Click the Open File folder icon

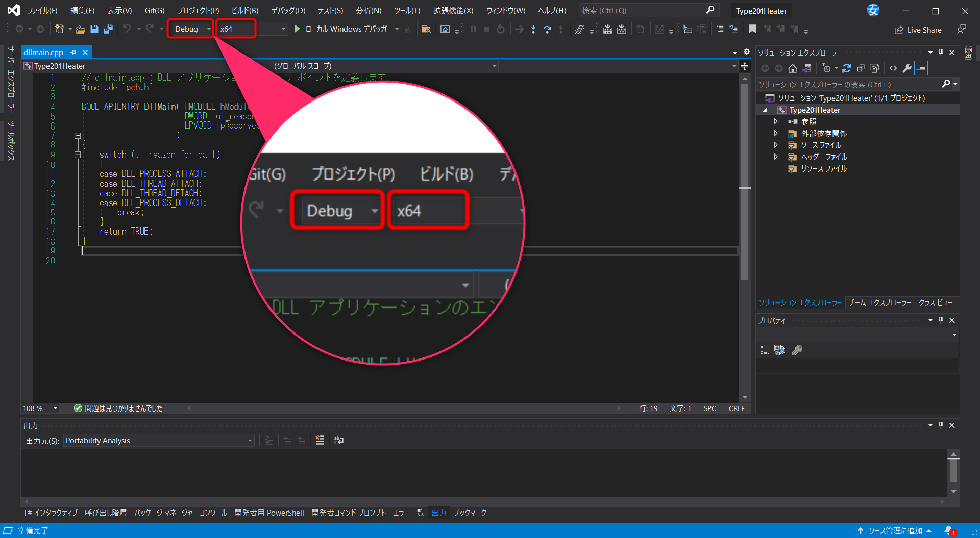click(x=80, y=29)
